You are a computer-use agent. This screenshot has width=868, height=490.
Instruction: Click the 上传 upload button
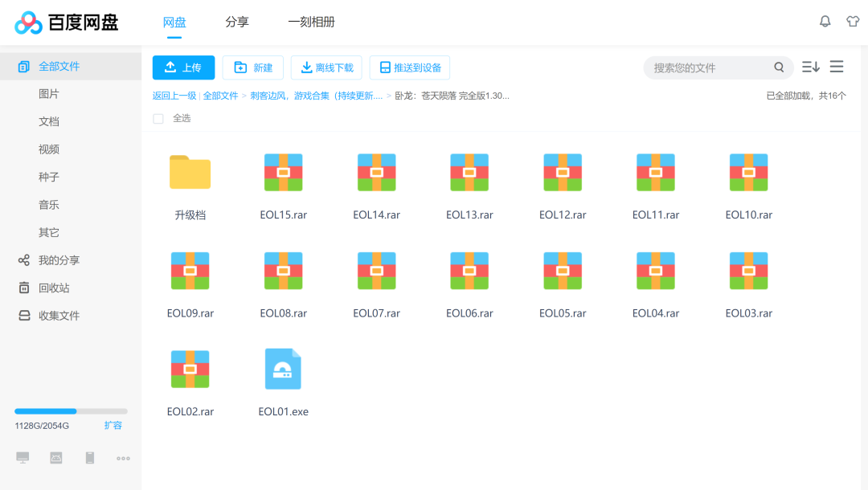[x=184, y=67]
